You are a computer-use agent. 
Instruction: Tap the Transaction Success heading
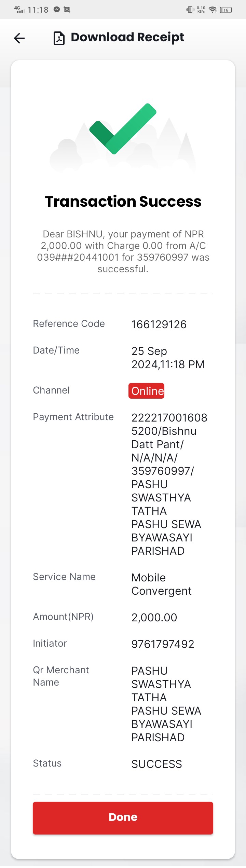[123, 201]
